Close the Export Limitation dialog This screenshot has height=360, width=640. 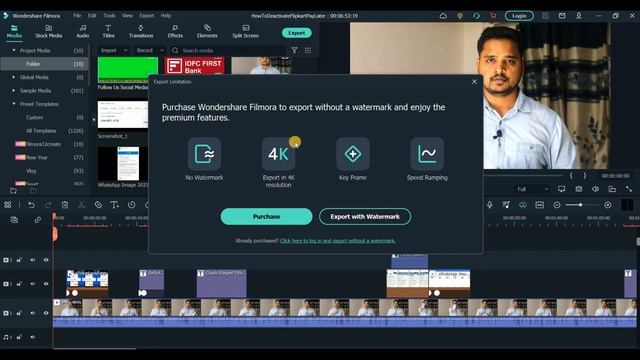click(474, 82)
